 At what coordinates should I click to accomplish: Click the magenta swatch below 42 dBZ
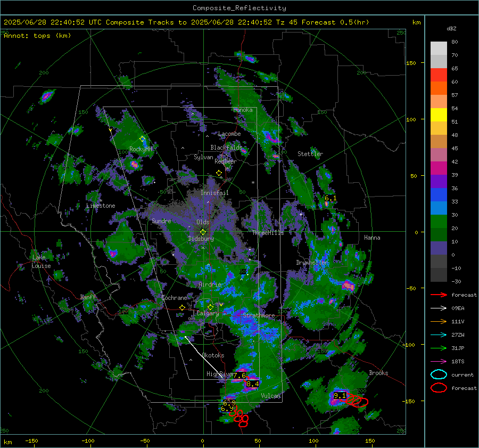coord(439,168)
